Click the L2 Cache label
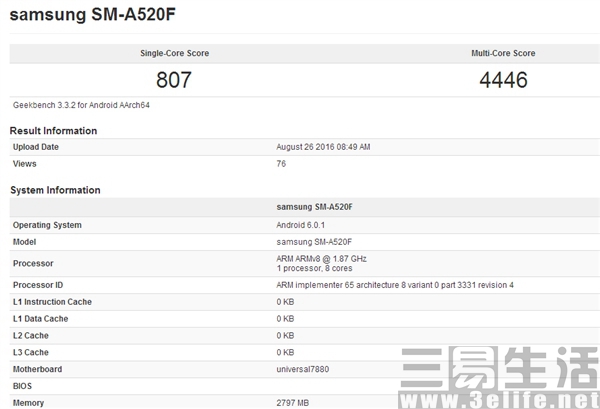600x409 pixels. pyautogui.click(x=31, y=336)
